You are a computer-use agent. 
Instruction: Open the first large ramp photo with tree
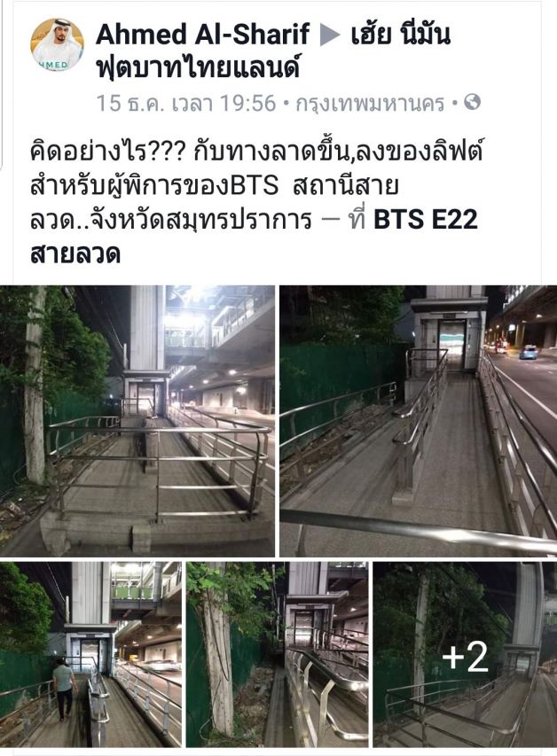[137, 421]
